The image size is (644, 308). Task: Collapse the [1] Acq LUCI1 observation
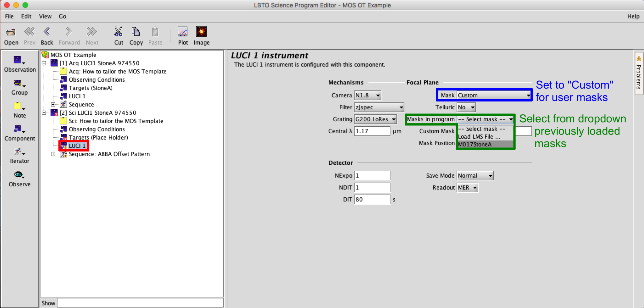(x=44, y=63)
